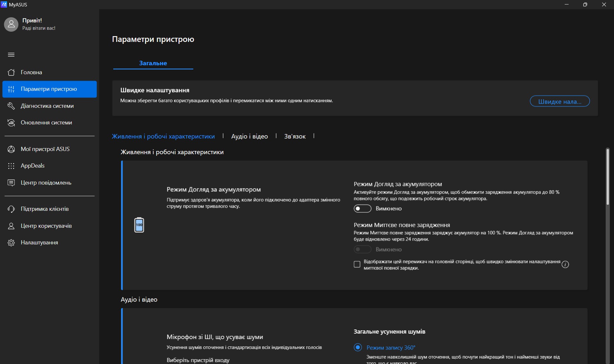Switch to the Загальне tab
Image resolution: width=614 pixels, height=364 pixels.
pyautogui.click(x=153, y=63)
